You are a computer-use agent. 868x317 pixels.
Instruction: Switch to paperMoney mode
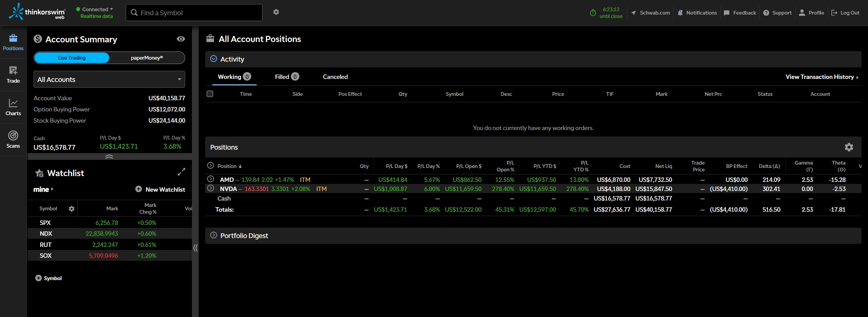pyautogui.click(x=147, y=58)
